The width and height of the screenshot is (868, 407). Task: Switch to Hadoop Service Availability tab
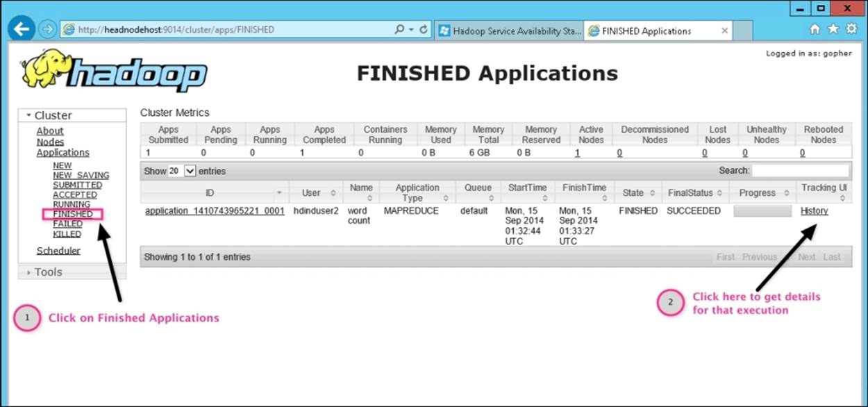pos(510,31)
